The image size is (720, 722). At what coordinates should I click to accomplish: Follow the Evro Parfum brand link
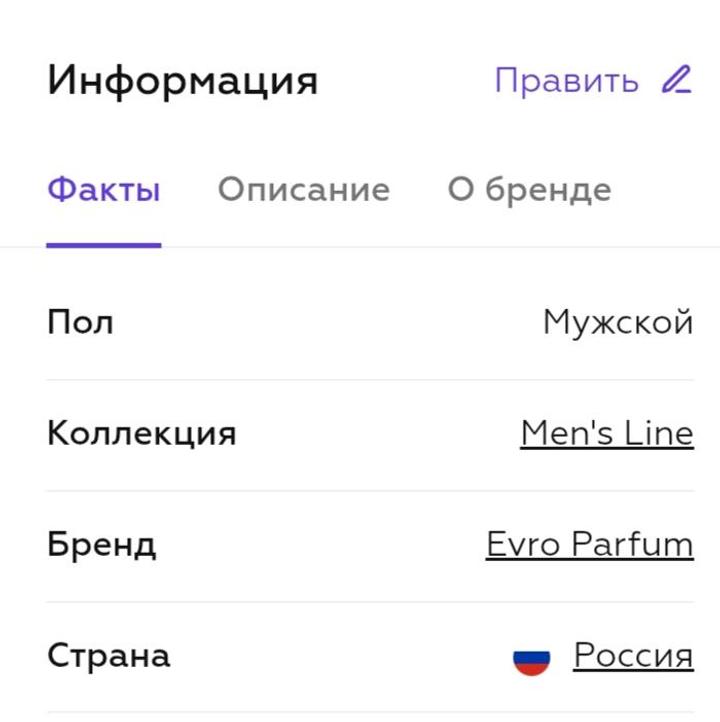pos(589,545)
